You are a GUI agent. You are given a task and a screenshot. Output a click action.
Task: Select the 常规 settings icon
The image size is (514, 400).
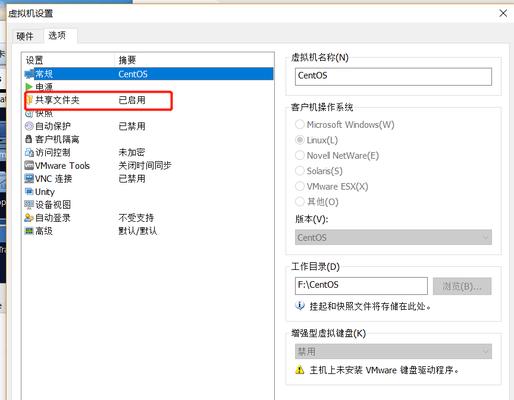pos(29,74)
